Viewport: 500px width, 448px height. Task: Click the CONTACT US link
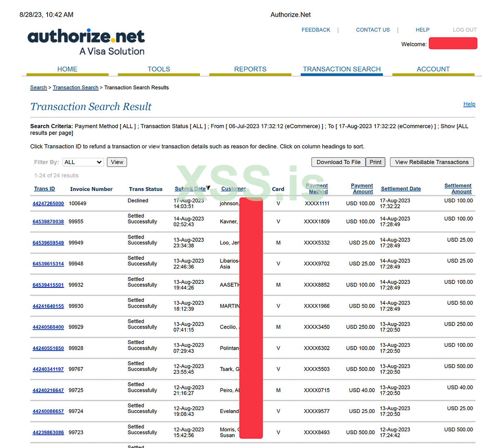(372, 30)
